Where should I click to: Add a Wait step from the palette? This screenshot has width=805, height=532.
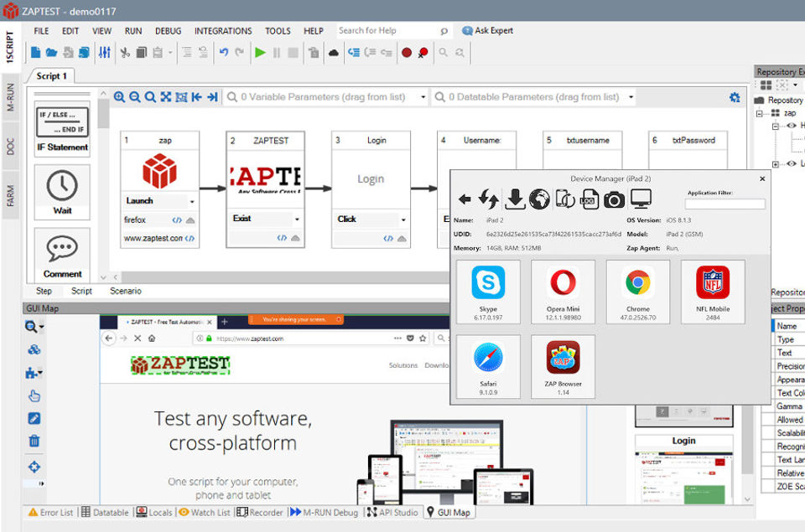coord(62,192)
